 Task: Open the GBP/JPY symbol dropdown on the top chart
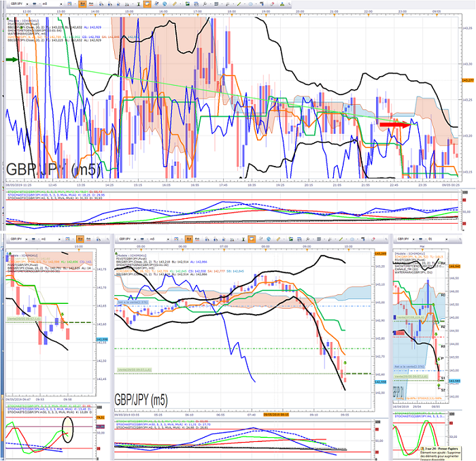tap(19, 4)
